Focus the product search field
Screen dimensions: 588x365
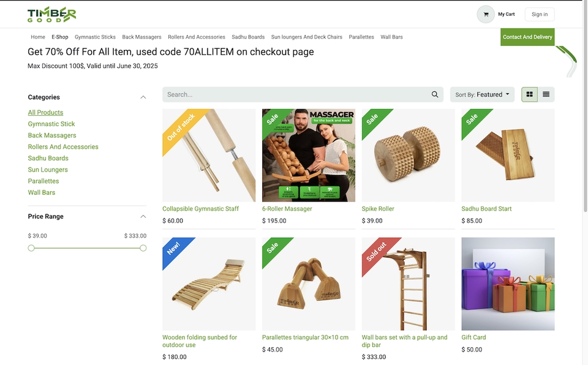pos(296,94)
